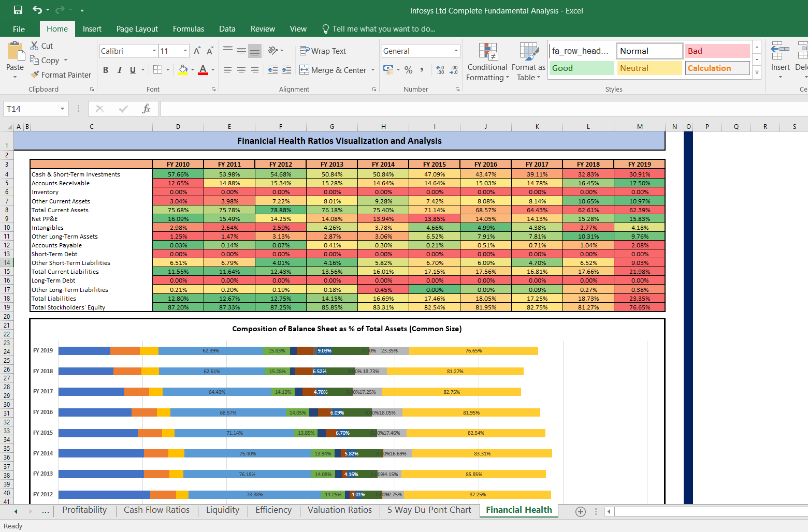Open the Profitability sheet tab

[x=84, y=510]
